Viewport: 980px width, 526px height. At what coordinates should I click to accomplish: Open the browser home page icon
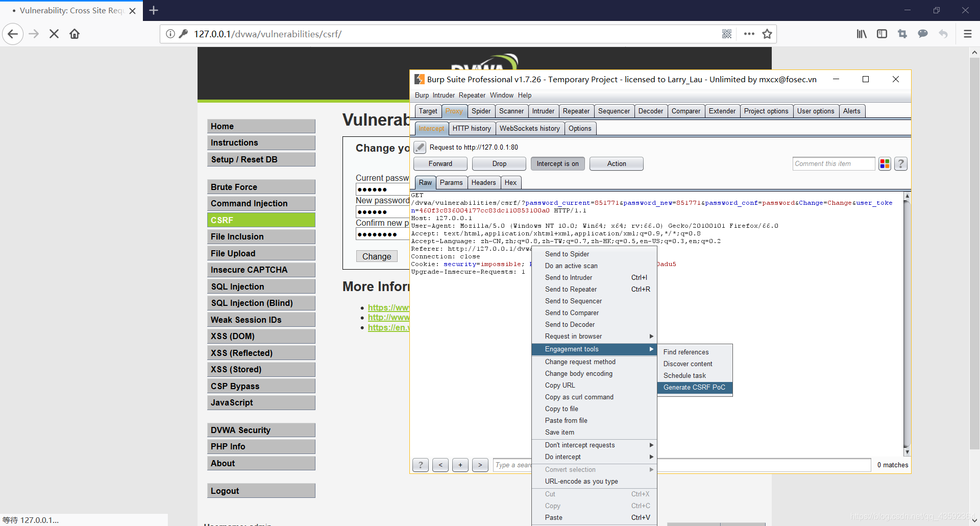click(75, 34)
